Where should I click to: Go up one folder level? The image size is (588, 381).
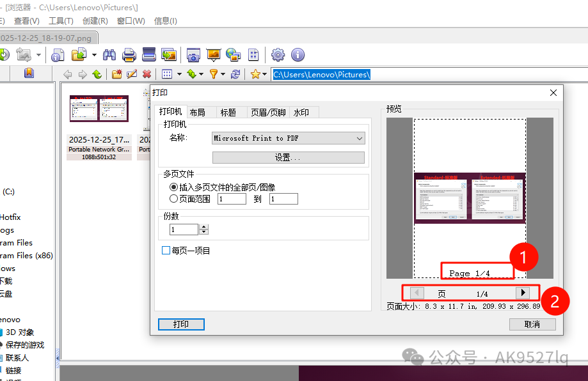pos(97,74)
